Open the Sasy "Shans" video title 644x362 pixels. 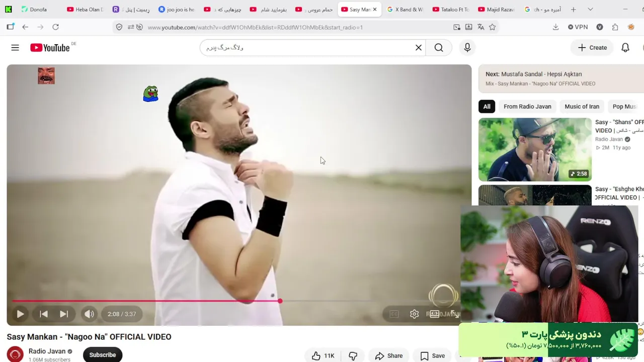tap(619, 126)
